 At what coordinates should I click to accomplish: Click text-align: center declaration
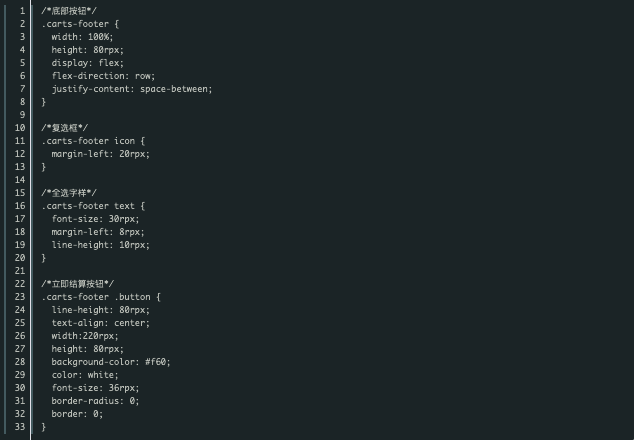pyautogui.click(x=101, y=323)
